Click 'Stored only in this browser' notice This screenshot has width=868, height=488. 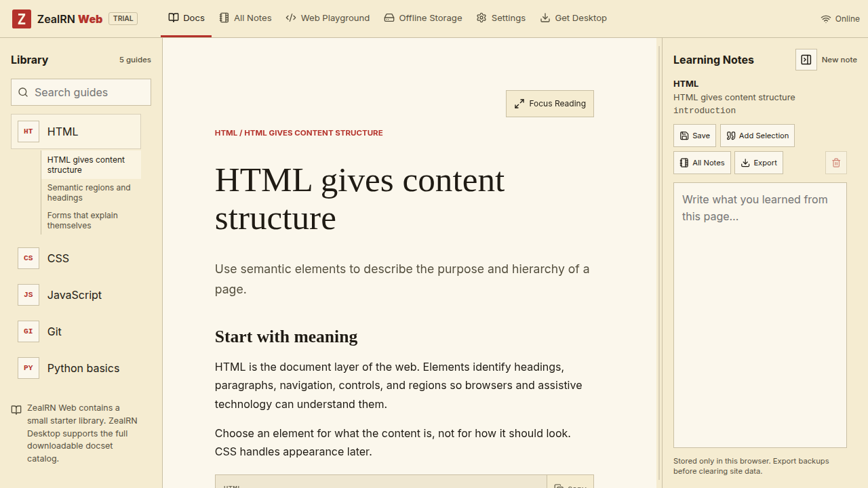pyautogui.click(x=751, y=466)
